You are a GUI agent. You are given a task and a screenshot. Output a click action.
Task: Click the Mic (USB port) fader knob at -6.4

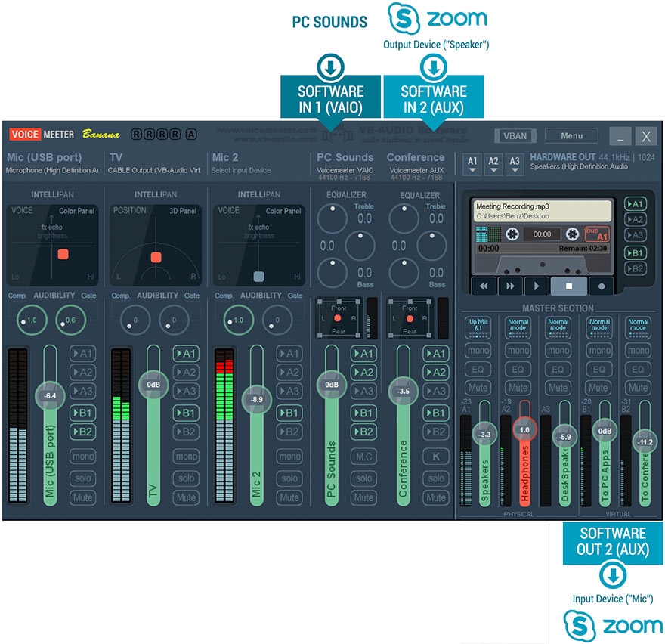(x=50, y=396)
